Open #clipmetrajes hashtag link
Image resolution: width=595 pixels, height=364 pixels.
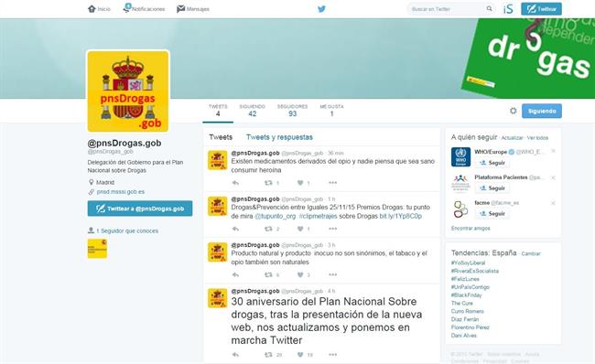tap(318, 216)
